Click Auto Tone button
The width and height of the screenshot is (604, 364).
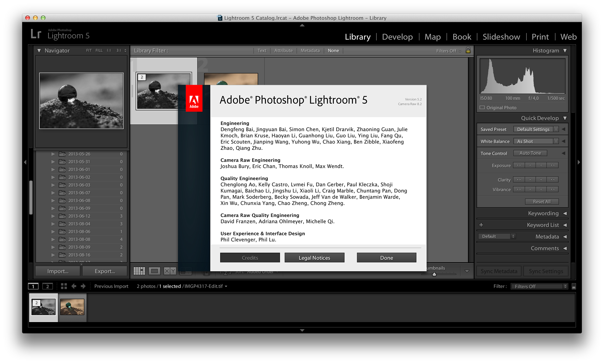(530, 153)
